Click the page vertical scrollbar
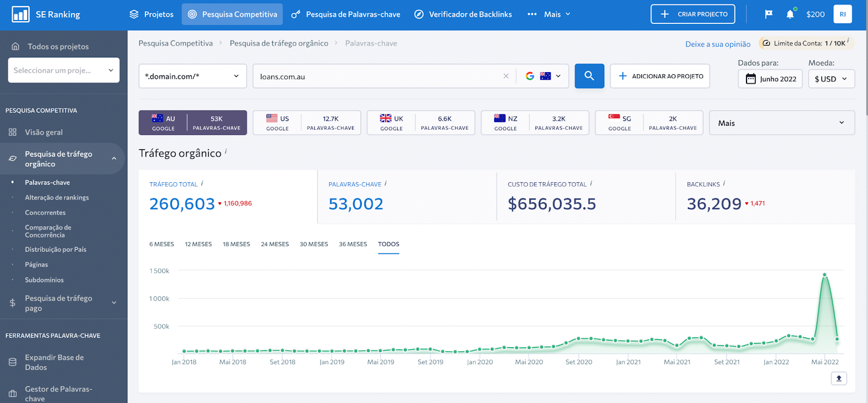The image size is (868, 403). [866, 57]
